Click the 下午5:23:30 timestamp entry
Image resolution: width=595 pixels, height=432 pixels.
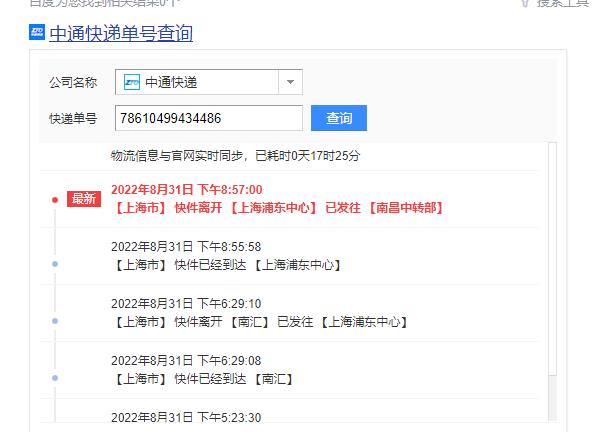pyautogui.click(x=186, y=418)
